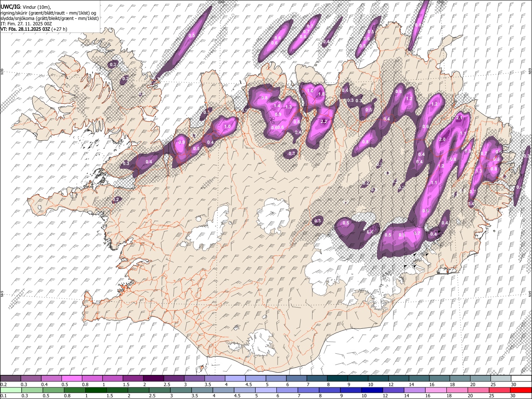
Task: Click the '2.2' precipitation value on the map
Action: click(325, 121)
